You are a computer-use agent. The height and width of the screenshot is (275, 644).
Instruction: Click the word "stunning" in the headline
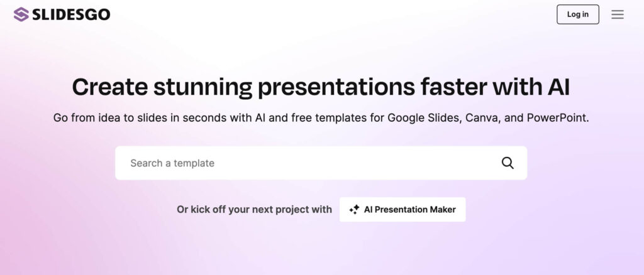point(203,88)
